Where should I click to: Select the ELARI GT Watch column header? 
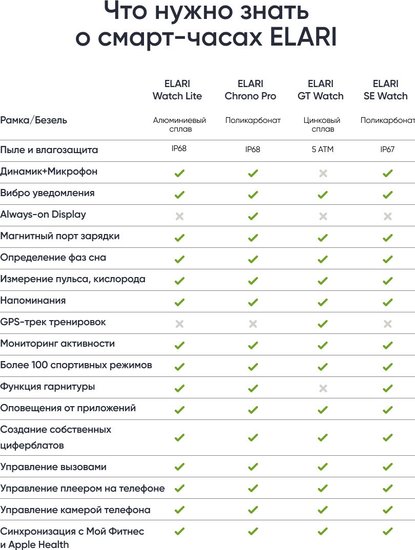point(321,90)
